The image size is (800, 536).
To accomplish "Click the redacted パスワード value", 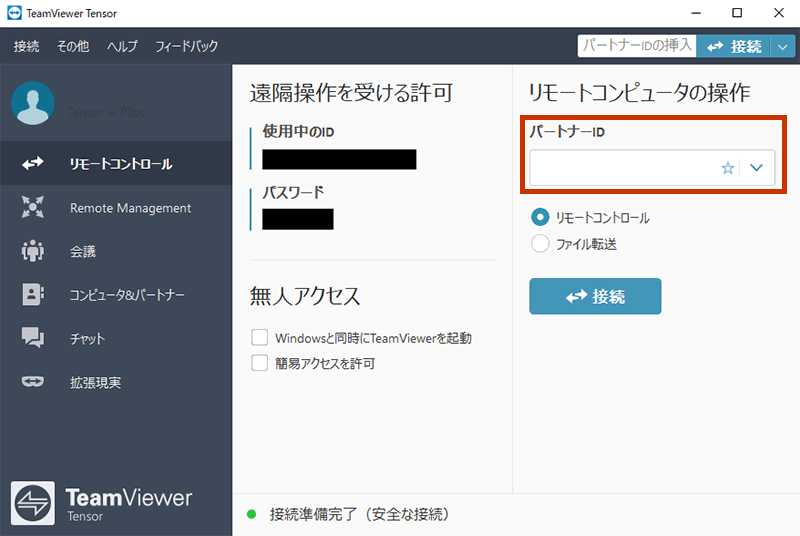I will 298,219.
